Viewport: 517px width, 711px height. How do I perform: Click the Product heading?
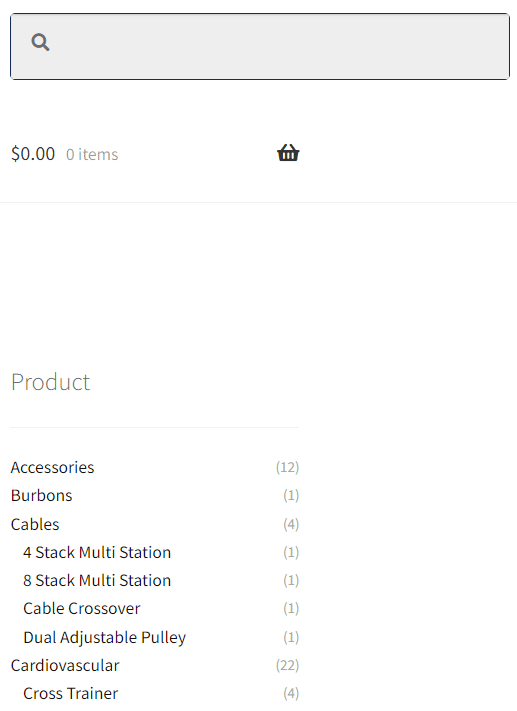50,382
